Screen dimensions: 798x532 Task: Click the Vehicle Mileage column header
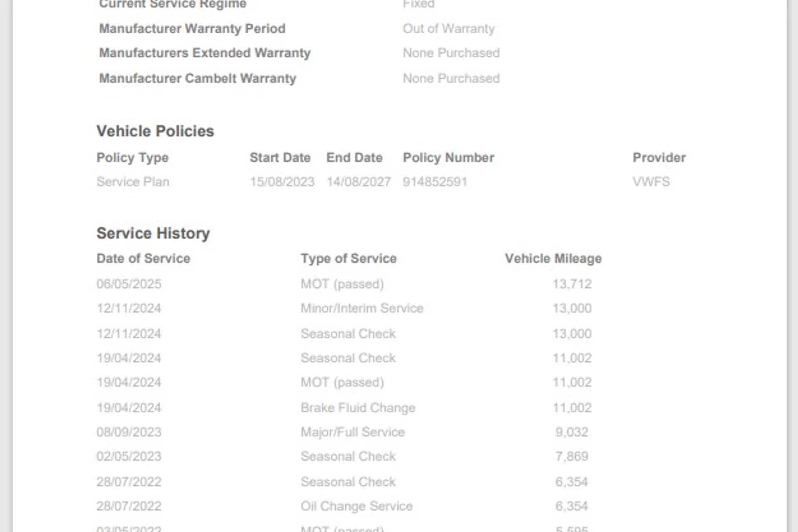(553, 259)
